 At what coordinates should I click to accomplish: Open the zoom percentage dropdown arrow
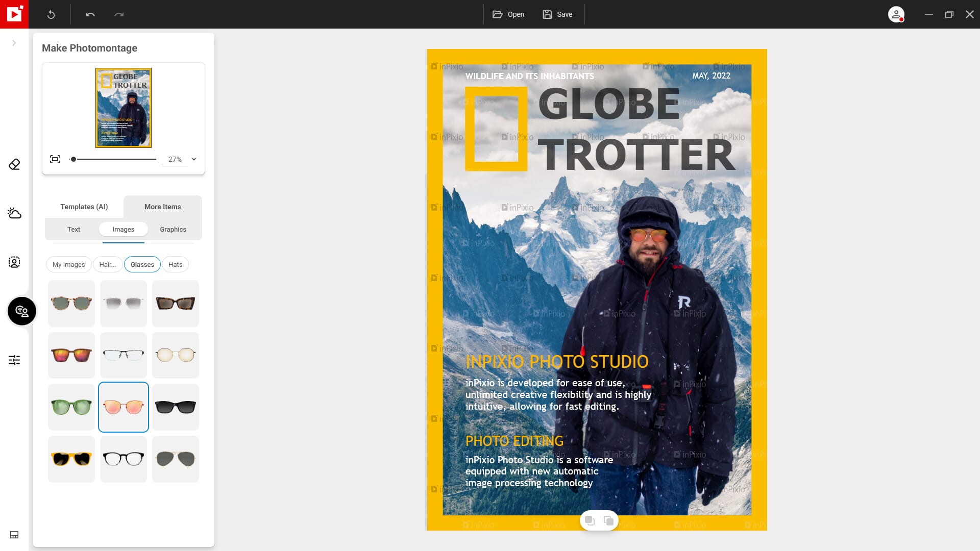[194, 159]
